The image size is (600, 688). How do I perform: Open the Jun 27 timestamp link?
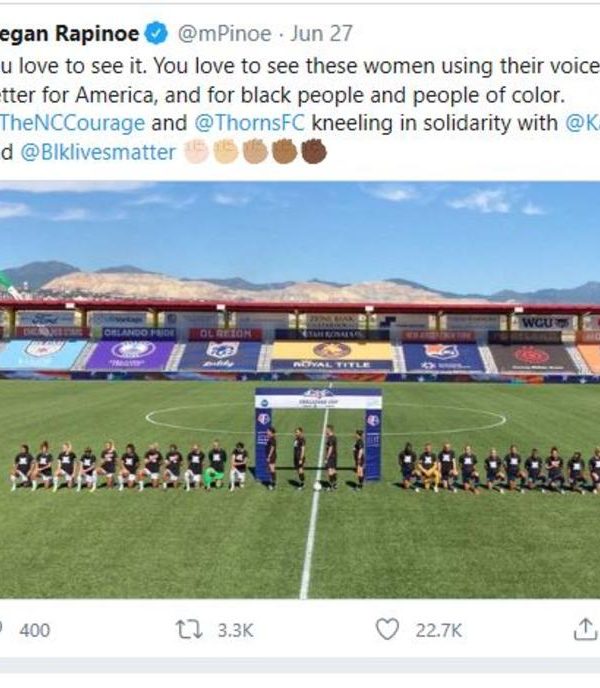320,33
